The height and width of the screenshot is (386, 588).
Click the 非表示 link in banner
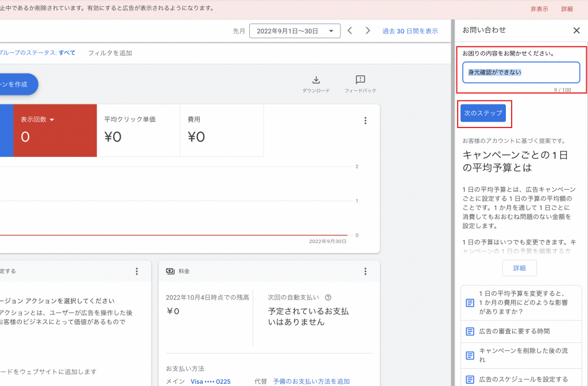[x=539, y=9]
